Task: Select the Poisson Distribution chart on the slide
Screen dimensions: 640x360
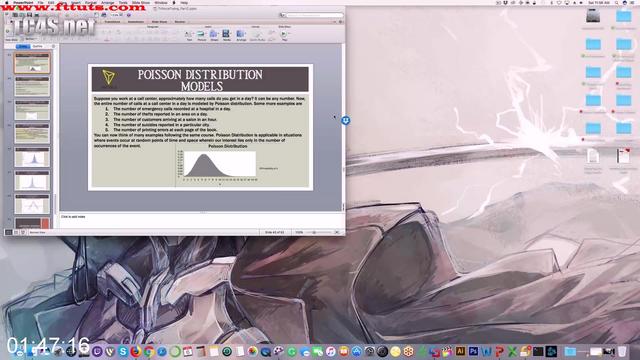Action: (x=228, y=164)
